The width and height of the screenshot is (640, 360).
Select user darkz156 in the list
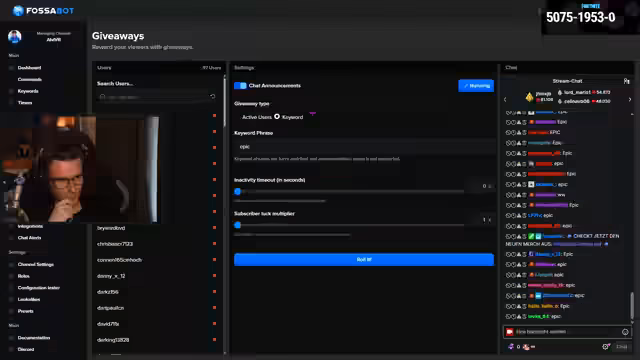pos(108,292)
